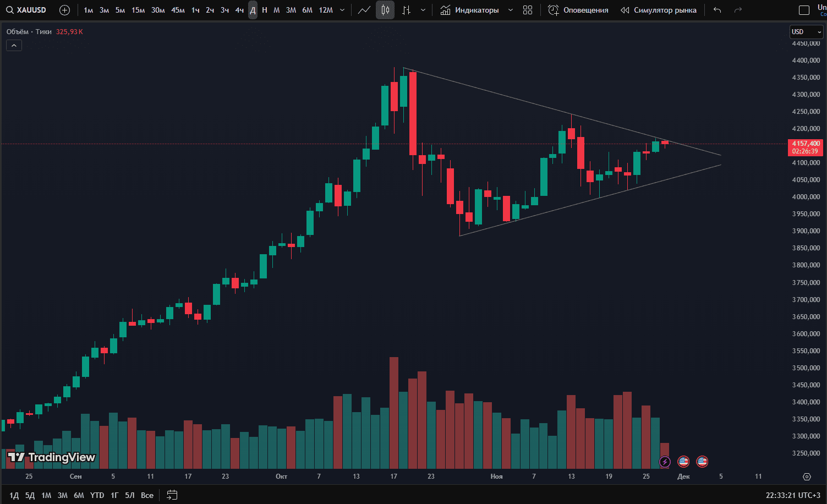Click the undo arrow icon
The width and height of the screenshot is (827, 504).
tap(717, 10)
